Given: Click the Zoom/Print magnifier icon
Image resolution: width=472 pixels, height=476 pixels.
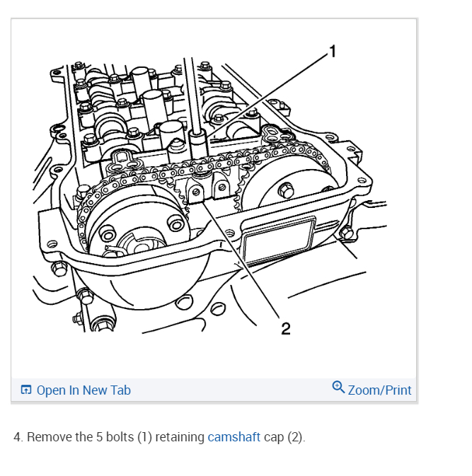Looking at the screenshot, I should pos(338,388).
